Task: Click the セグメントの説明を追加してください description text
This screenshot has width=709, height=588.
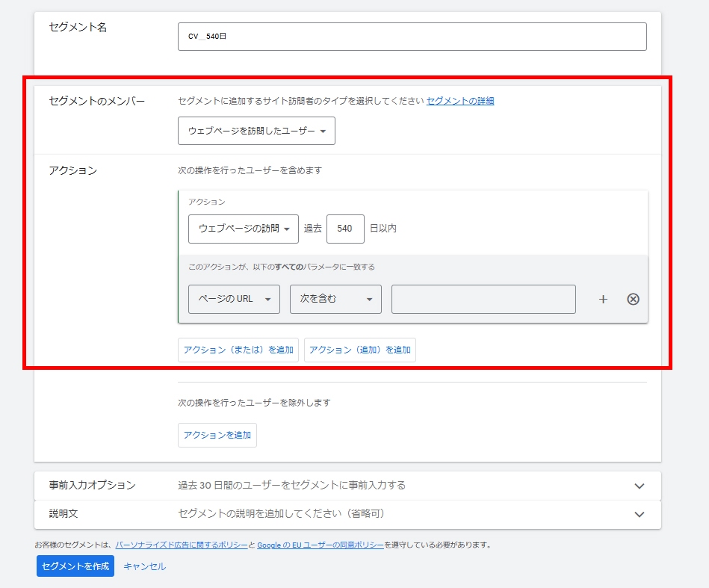Action: click(x=281, y=514)
